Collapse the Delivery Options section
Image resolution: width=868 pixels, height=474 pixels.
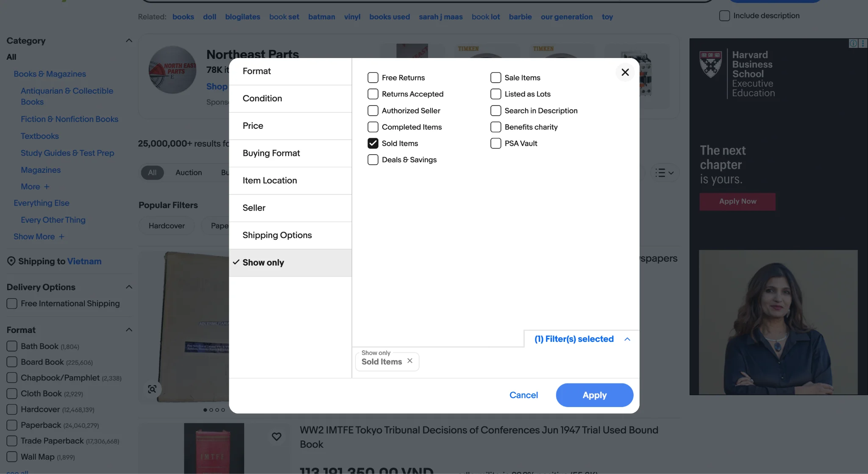[129, 287]
